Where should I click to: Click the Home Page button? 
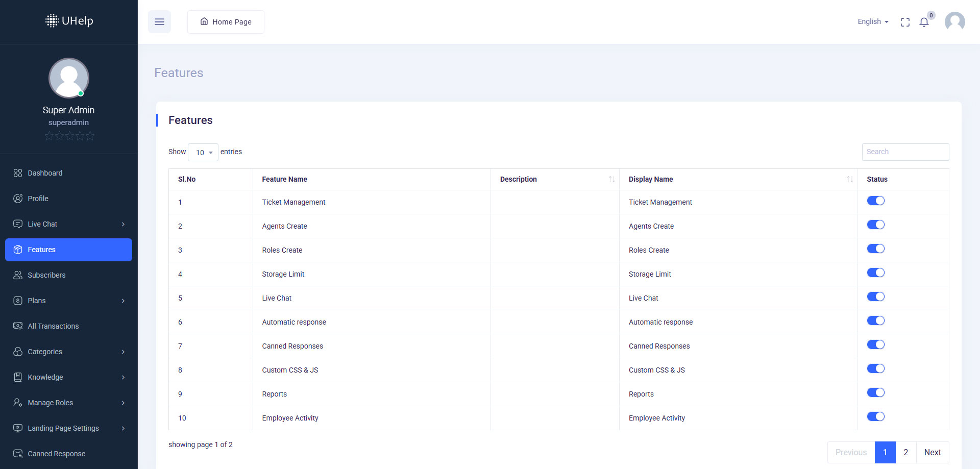(x=226, y=22)
